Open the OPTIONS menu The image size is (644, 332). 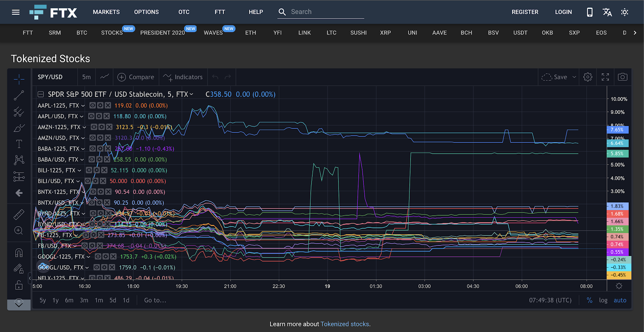pyautogui.click(x=147, y=12)
